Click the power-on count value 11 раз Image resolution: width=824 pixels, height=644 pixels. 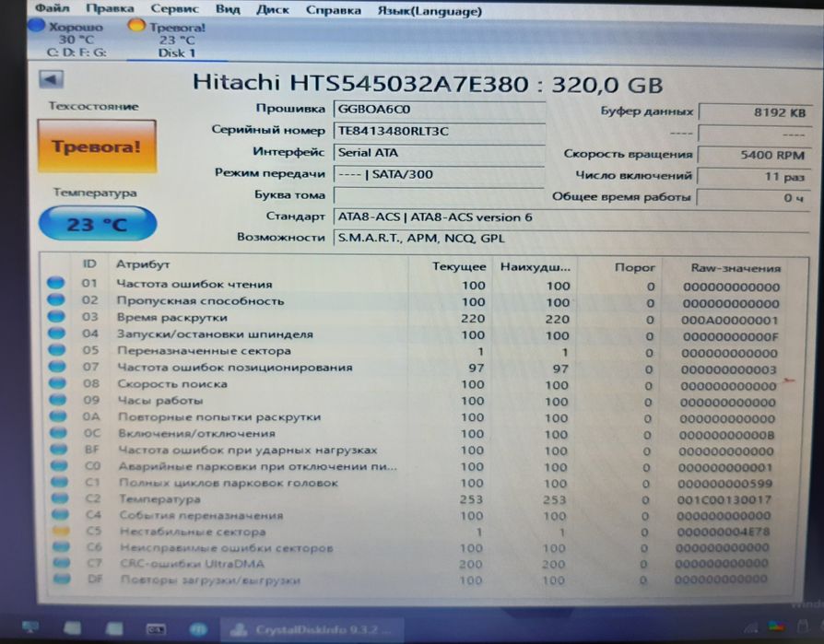coord(754,177)
